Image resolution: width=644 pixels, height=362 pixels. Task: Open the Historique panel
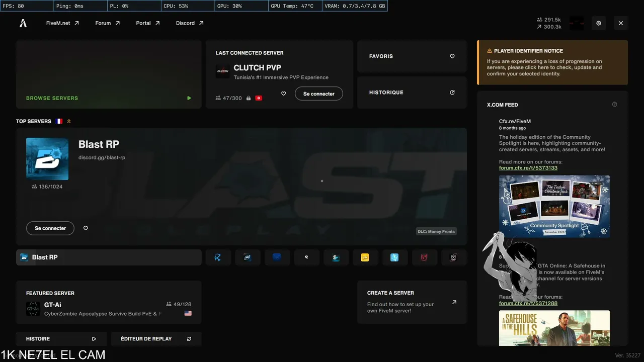[x=412, y=93]
